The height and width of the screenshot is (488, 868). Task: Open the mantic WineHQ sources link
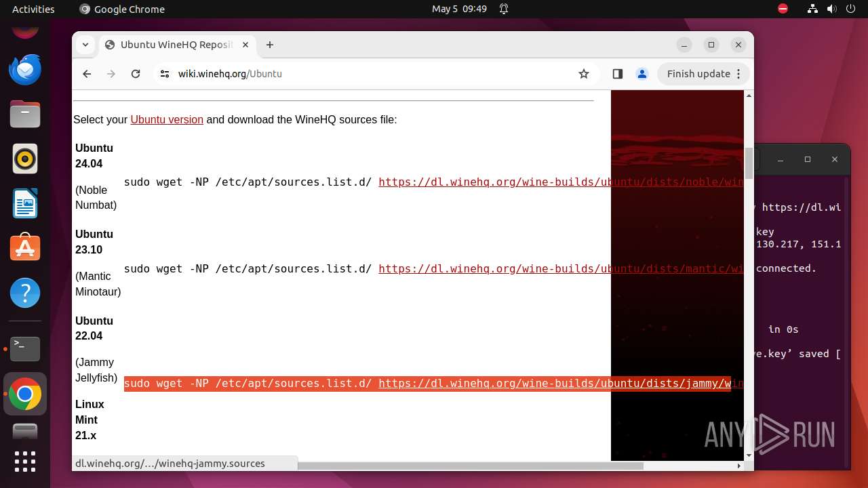[561, 268]
